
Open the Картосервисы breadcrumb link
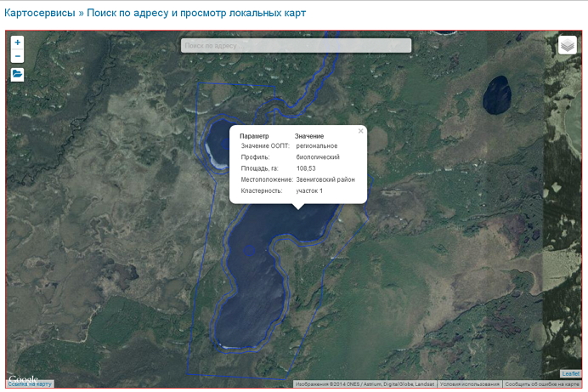pos(40,13)
